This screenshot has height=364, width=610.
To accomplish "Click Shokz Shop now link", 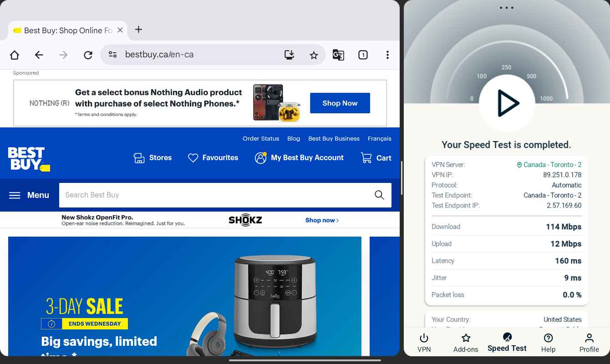I will [322, 220].
